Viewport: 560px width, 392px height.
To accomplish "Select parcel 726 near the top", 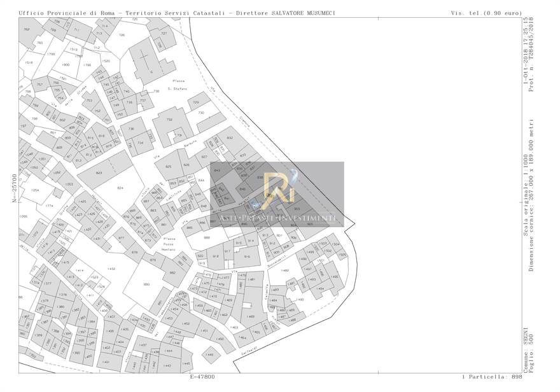I will [121, 34].
